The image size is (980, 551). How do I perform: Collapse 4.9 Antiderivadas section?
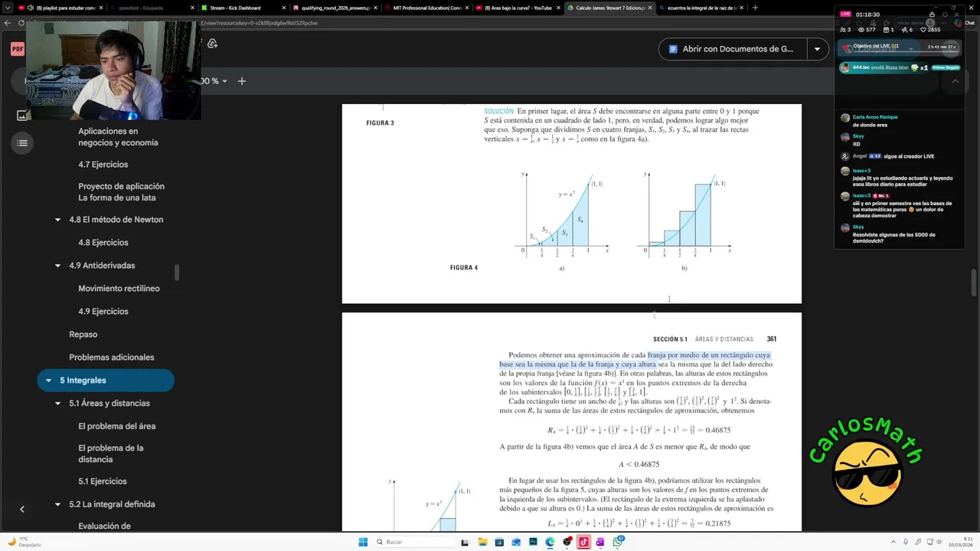tap(57, 266)
